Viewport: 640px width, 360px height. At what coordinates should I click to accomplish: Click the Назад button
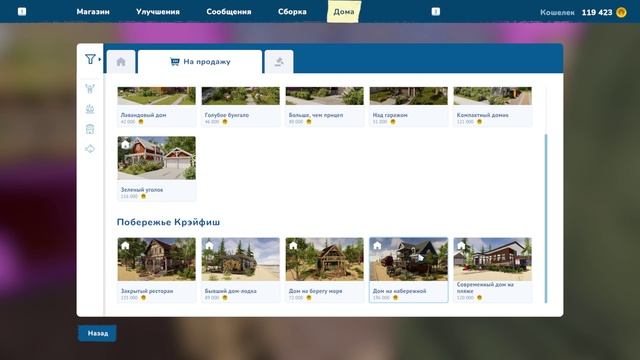pos(98,333)
